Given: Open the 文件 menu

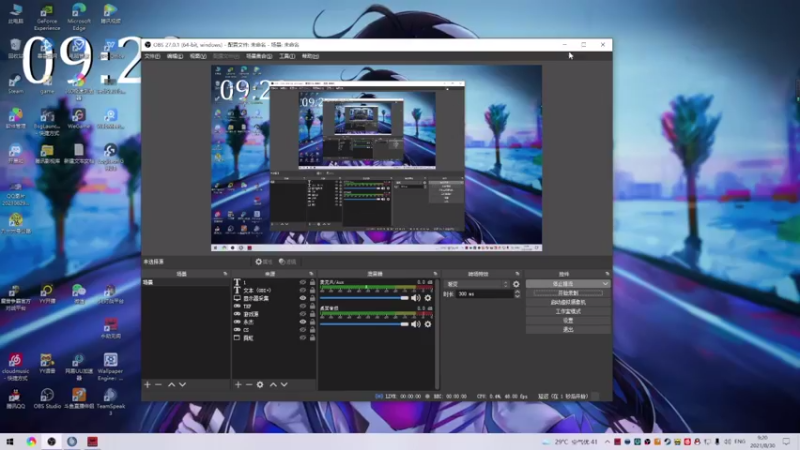Looking at the screenshot, I should click(151, 56).
